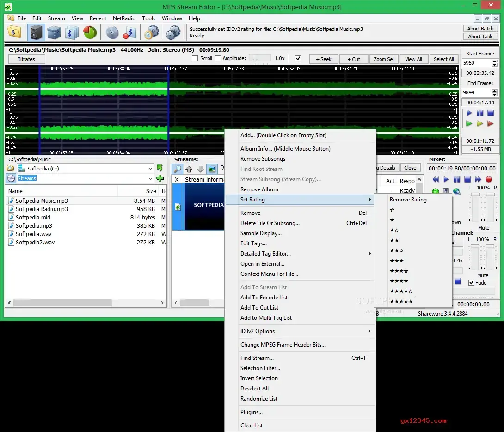
Task: Click the green plus add icon
Action: [x=160, y=178]
